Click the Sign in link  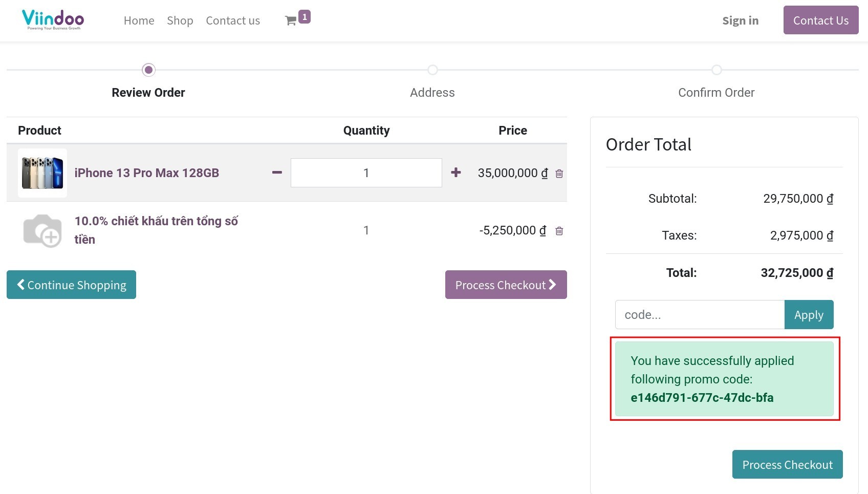(x=740, y=20)
